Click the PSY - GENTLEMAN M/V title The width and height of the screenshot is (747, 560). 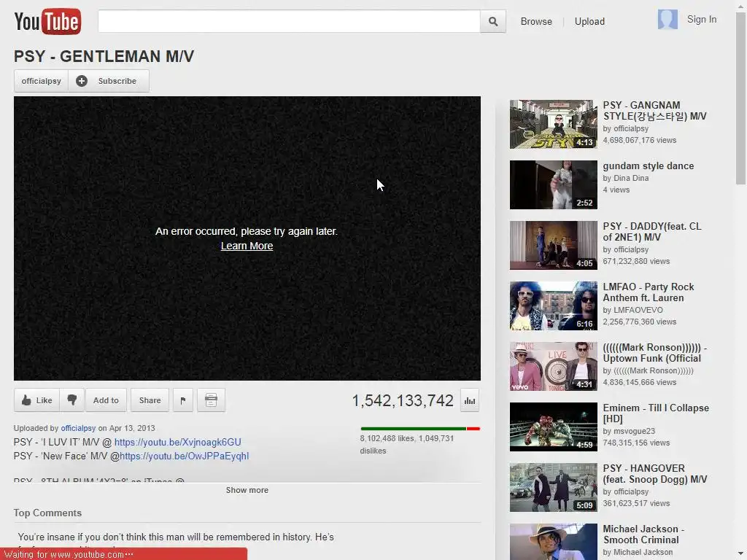click(x=104, y=56)
